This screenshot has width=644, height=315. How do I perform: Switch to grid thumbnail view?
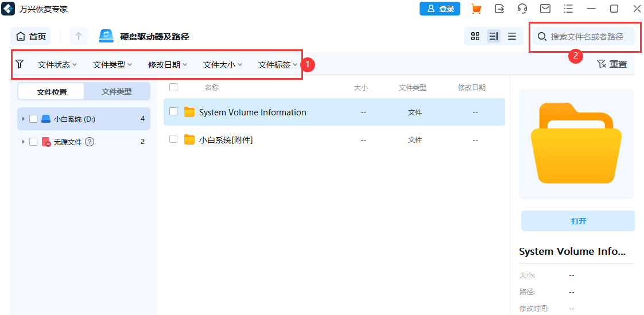pyautogui.click(x=475, y=36)
